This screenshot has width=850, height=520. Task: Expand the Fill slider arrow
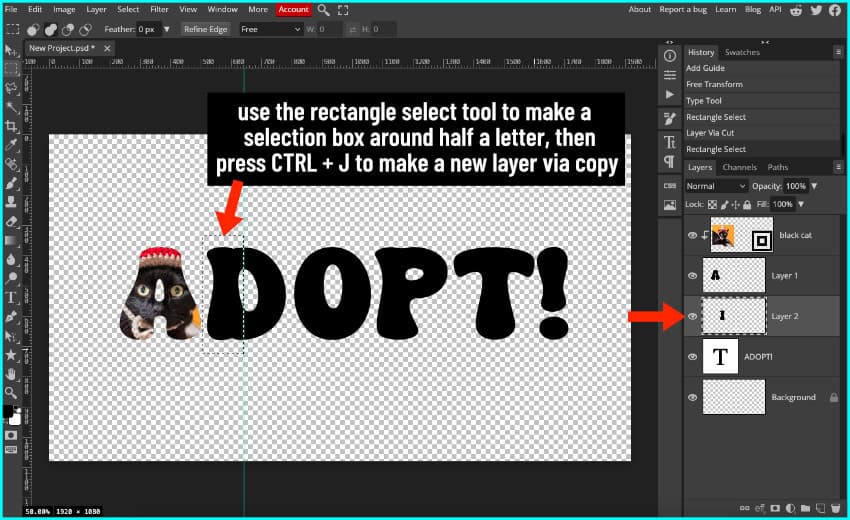coord(801,204)
